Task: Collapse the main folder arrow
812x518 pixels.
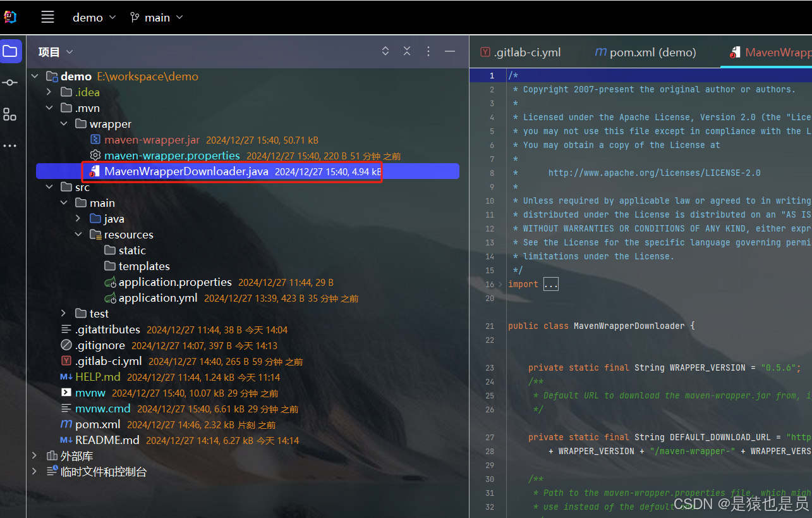Action: point(63,203)
